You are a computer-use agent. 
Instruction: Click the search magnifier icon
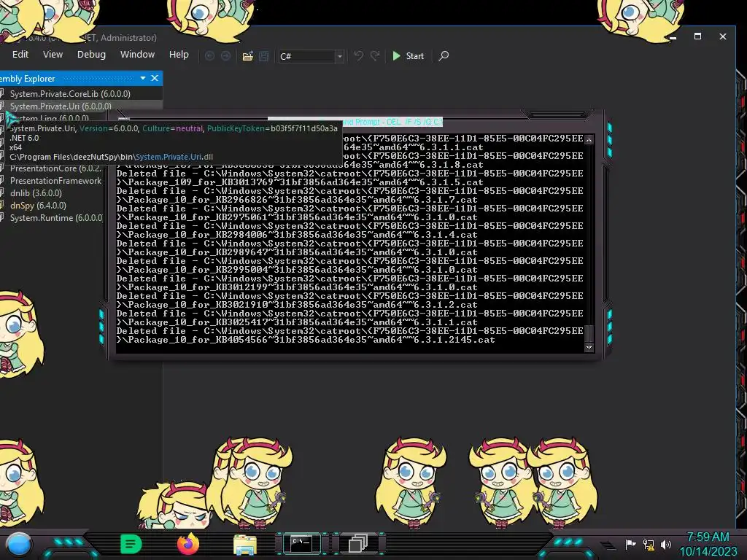click(444, 56)
